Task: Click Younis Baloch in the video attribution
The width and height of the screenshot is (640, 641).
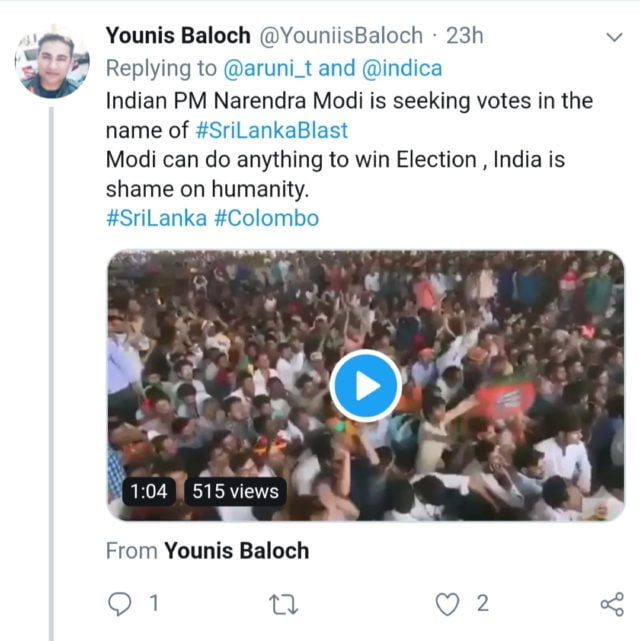Action: 236,551
